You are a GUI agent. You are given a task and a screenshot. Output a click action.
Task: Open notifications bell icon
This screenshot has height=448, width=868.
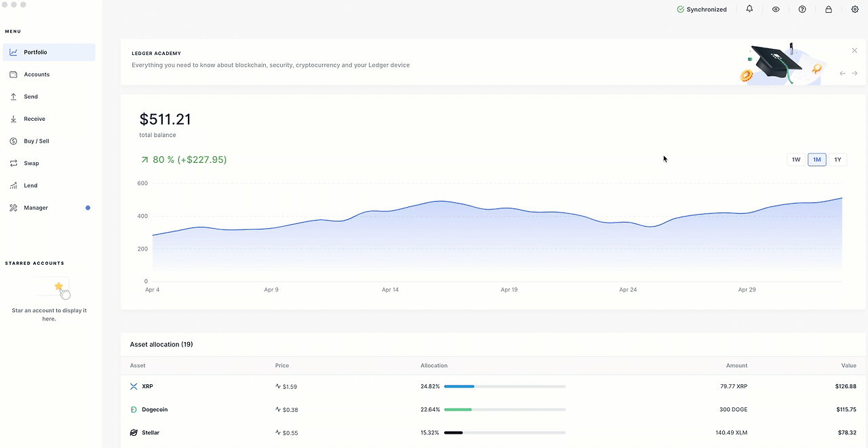coord(749,10)
